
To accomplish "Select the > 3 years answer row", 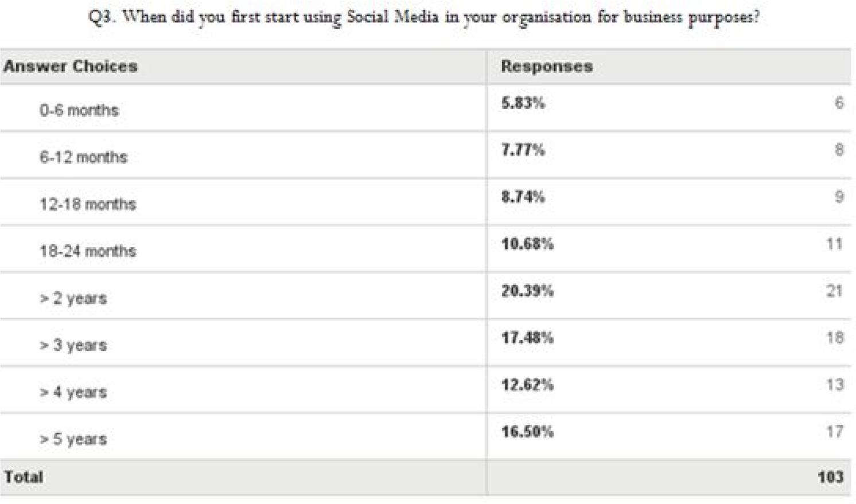I will (x=425, y=343).
